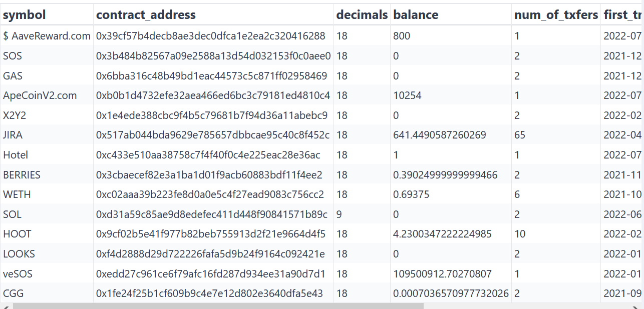Click the balance 0 in LOOKS row
Screen dimensions: 644x309
coord(396,254)
